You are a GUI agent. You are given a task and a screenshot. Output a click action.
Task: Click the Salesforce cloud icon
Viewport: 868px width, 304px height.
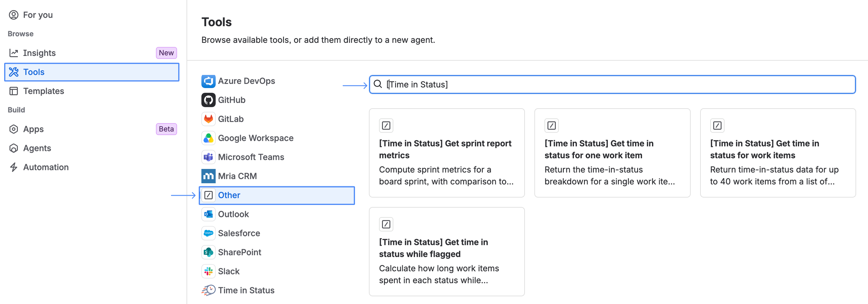point(208,233)
